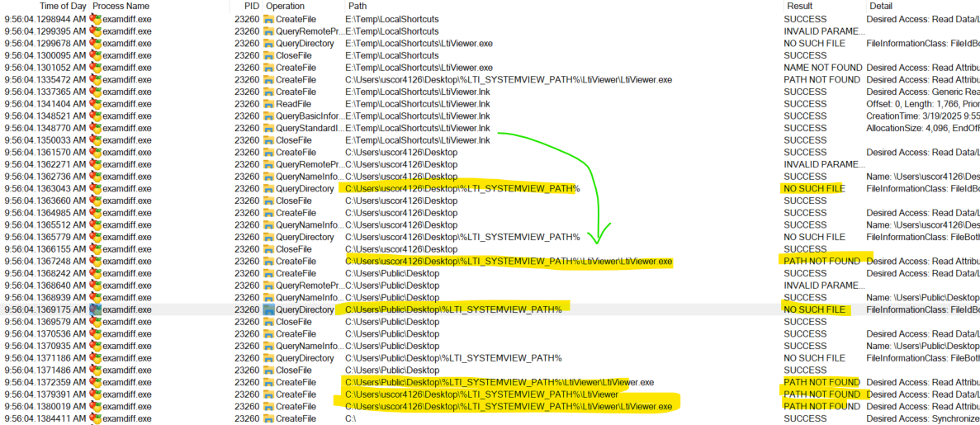Image resolution: width=980 pixels, height=425 pixels.
Task: Click the path C:\ in the last row
Action: click(351, 418)
